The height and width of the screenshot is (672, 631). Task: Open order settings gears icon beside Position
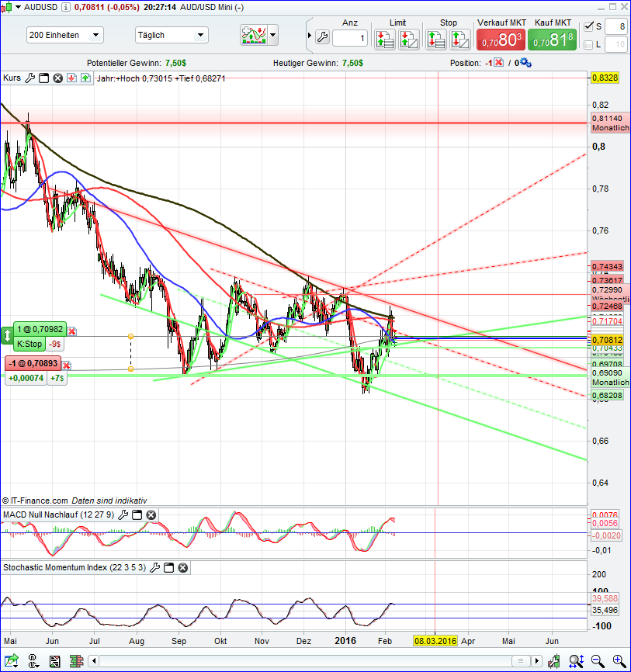point(525,63)
